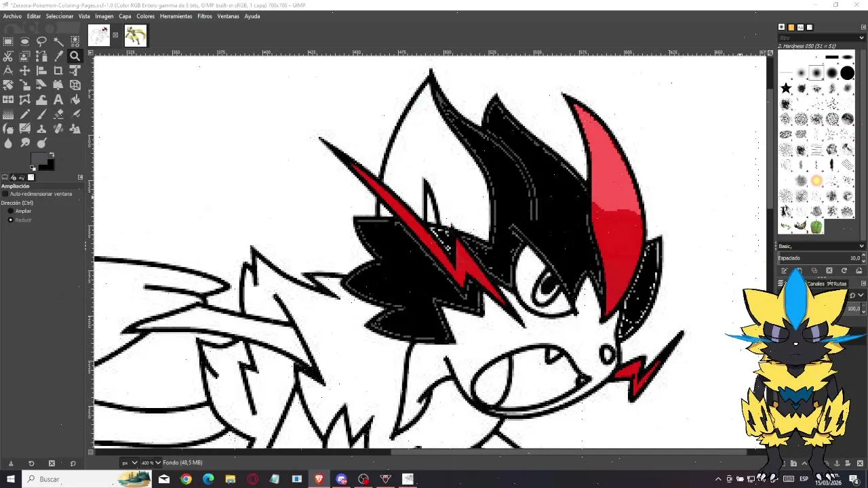Switch to the yellow Zeraora image thumbnail tab
Screen dimensions: 868x488
coord(135,35)
